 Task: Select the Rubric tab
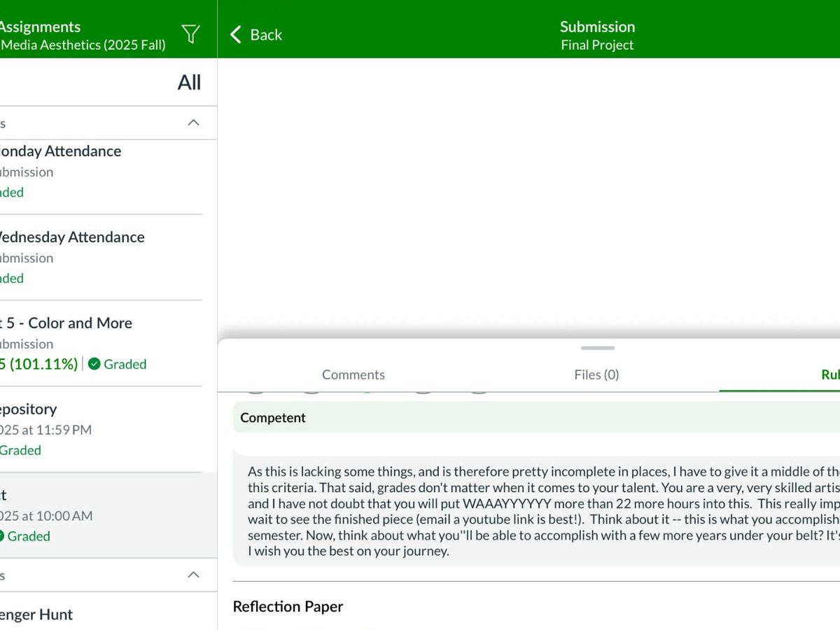[x=829, y=374]
